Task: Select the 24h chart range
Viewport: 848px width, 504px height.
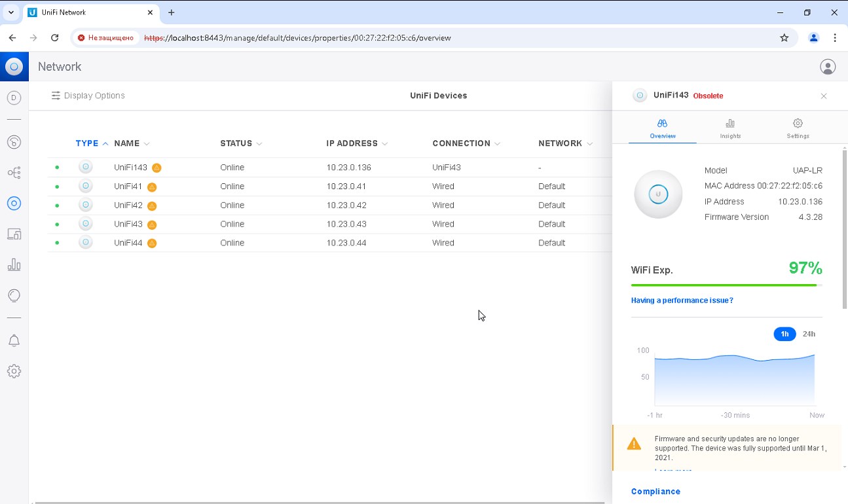Action: [809, 334]
